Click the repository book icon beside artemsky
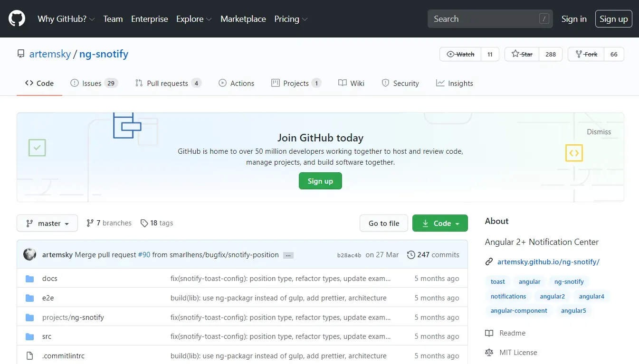 pyautogui.click(x=21, y=54)
